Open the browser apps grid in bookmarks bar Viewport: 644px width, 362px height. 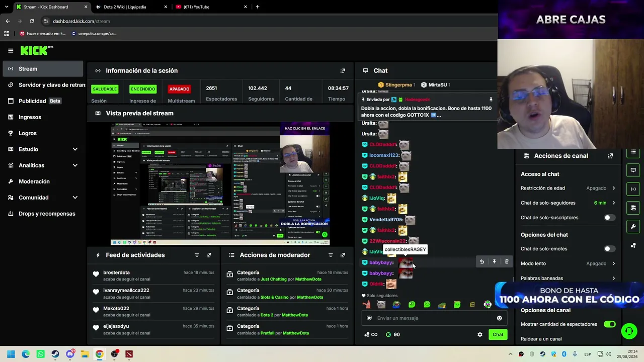pyautogui.click(x=7, y=34)
